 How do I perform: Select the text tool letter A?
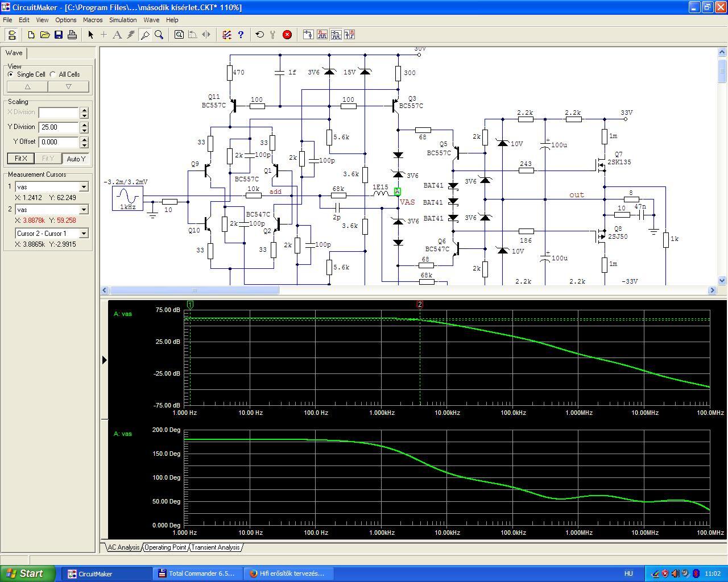(117, 35)
